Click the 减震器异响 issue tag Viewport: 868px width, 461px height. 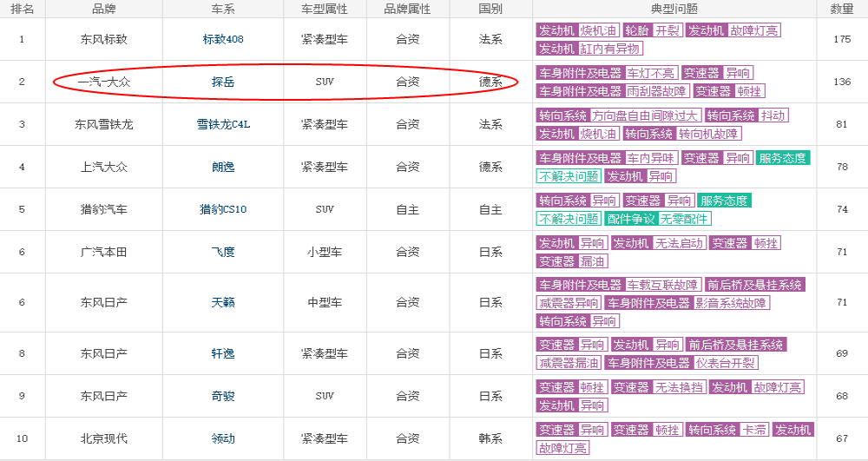(569, 303)
